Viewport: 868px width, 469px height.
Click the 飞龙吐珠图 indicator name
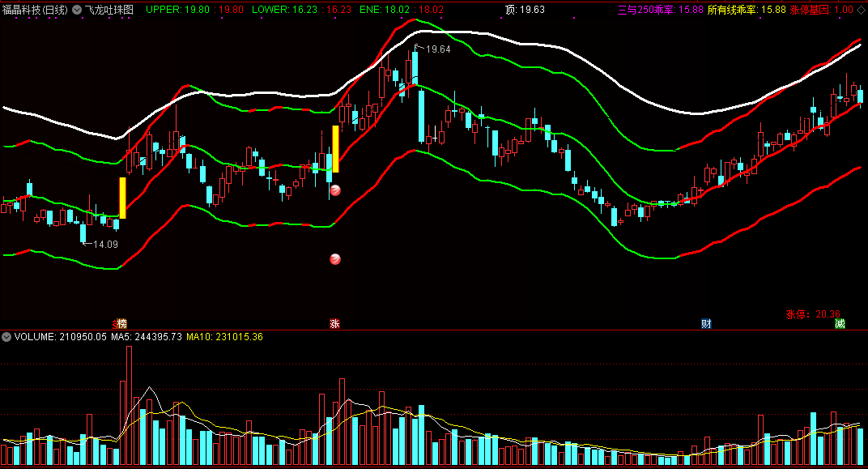(x=109, y=10)
